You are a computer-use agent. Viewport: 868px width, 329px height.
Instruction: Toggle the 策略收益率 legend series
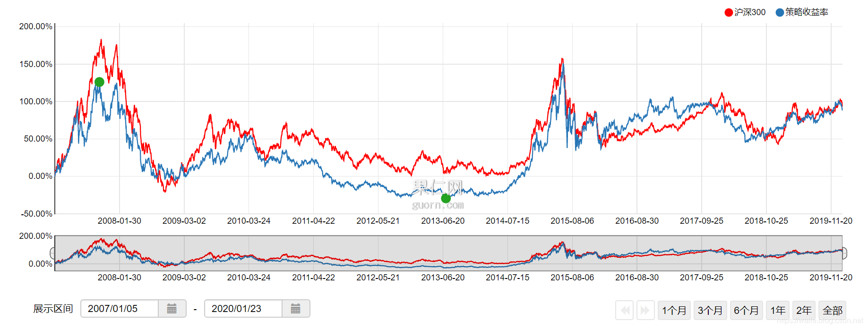click(802, 12)
